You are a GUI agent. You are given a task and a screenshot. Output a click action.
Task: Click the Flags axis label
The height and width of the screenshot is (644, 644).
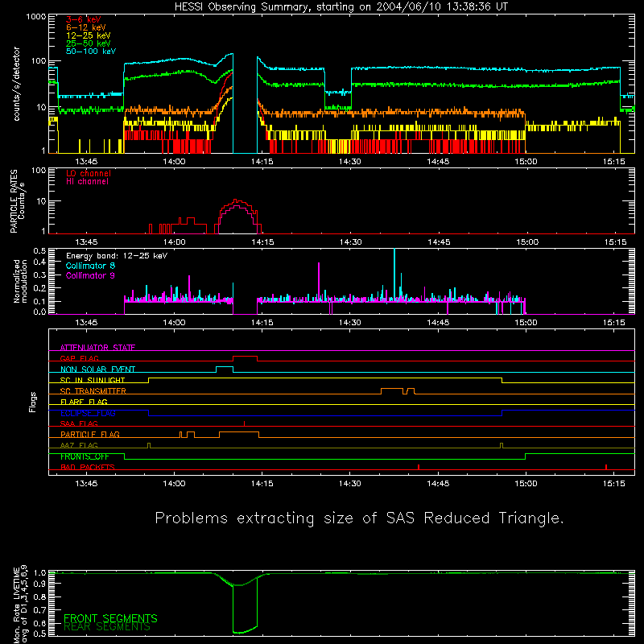pos(32,402)
